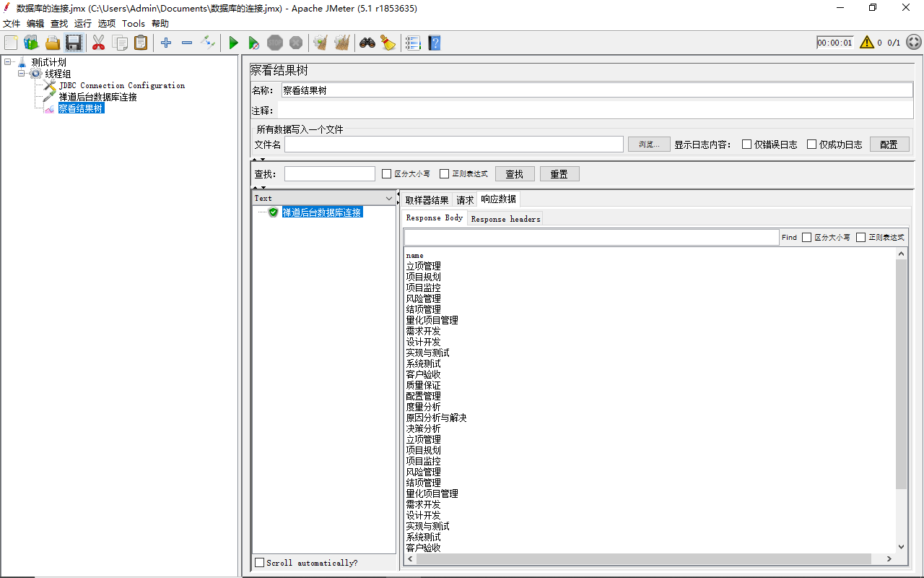Open the 编辑 menu
This screenshot has height=578, width=924.
click(x=35, y=24)
